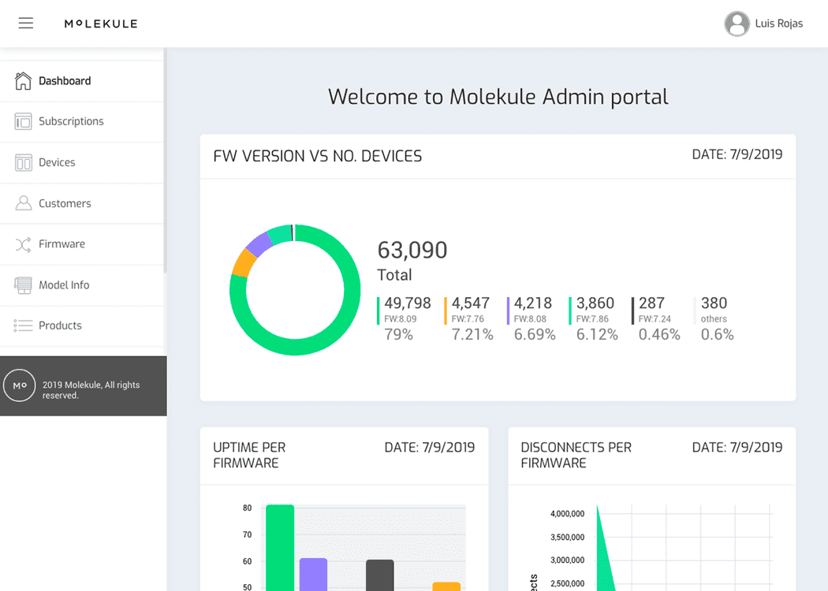
Task: Click the Molekule logo text
Action: tap(101, 24)
